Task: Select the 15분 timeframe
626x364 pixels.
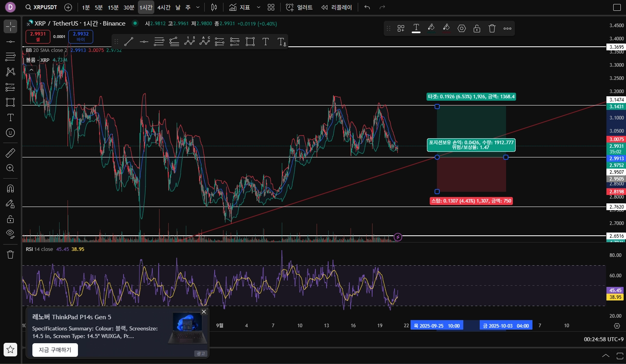Action: coord(113,7)
